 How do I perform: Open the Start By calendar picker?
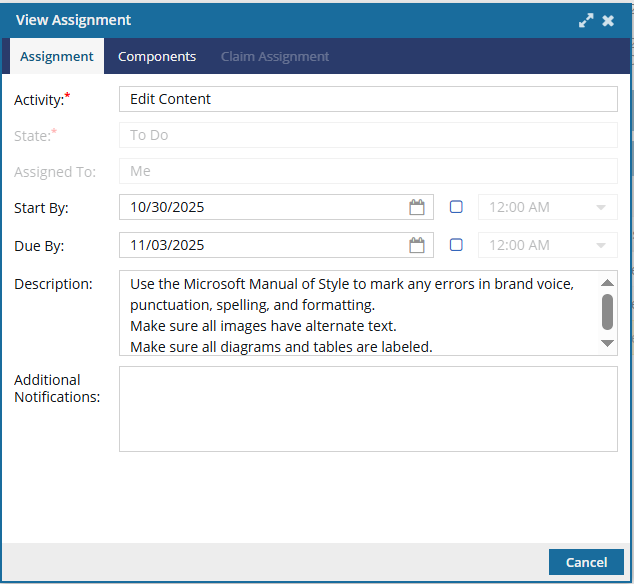[417, 207]
